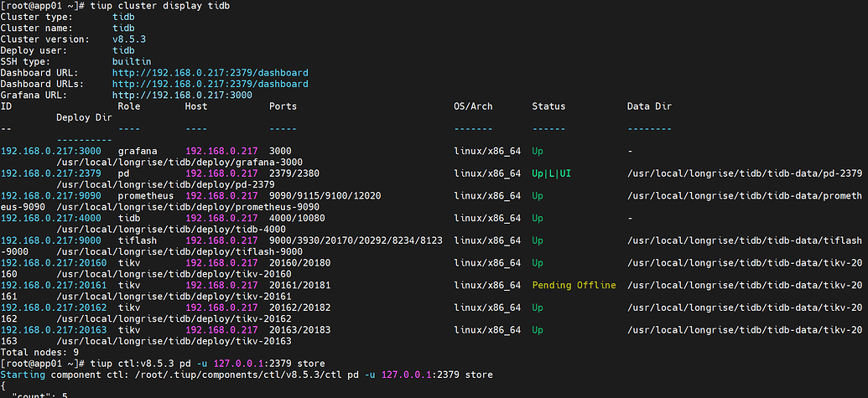Click the pd node ID 192.168.0.217:2379
The image size is (868, 398).
point(50,173)
